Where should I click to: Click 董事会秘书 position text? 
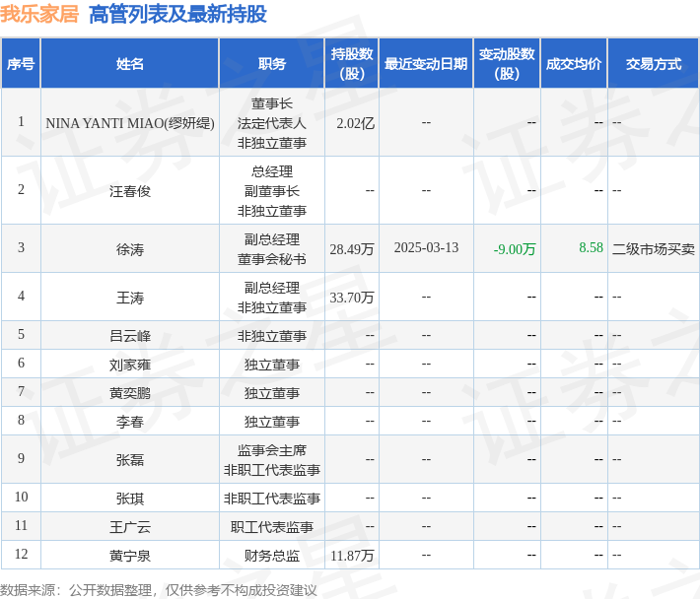coord(272,259)
